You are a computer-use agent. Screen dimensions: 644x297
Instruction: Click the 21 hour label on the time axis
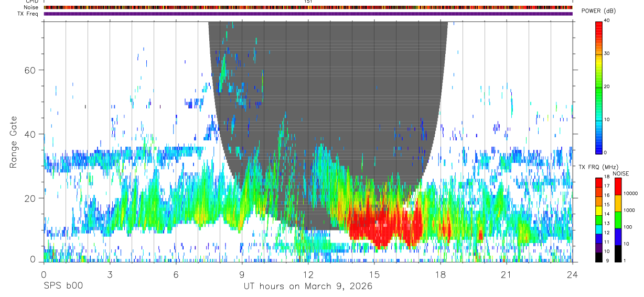[507, 274]
